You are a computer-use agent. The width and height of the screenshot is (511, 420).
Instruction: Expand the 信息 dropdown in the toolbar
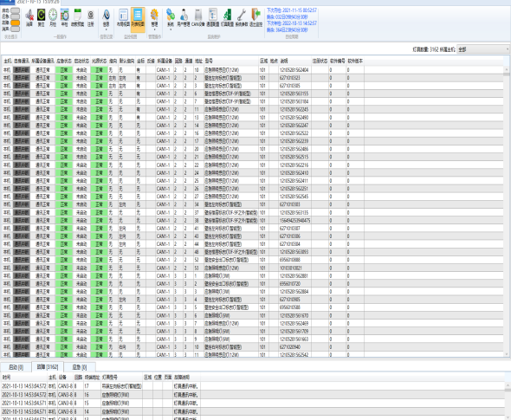107,20
